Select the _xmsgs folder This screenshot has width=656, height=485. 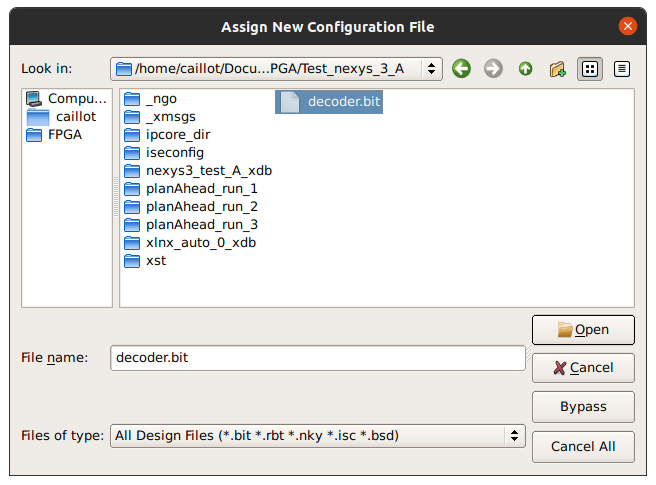(x=160, y=117)
